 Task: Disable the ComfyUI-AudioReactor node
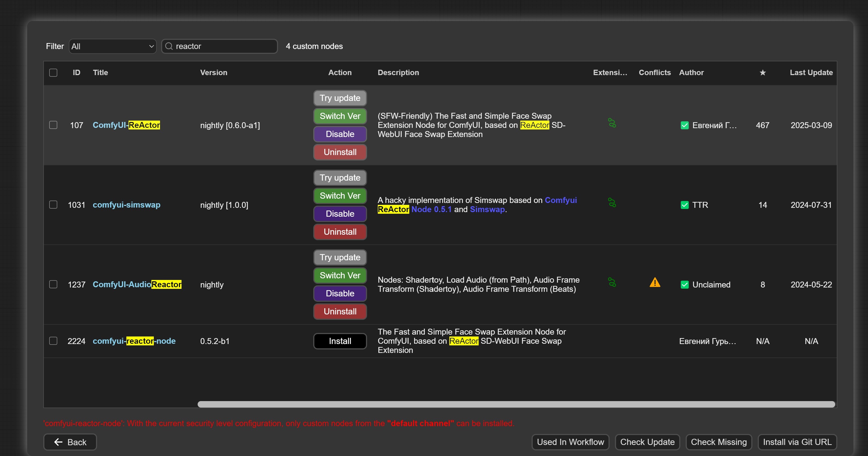click(x=340, y=293)
